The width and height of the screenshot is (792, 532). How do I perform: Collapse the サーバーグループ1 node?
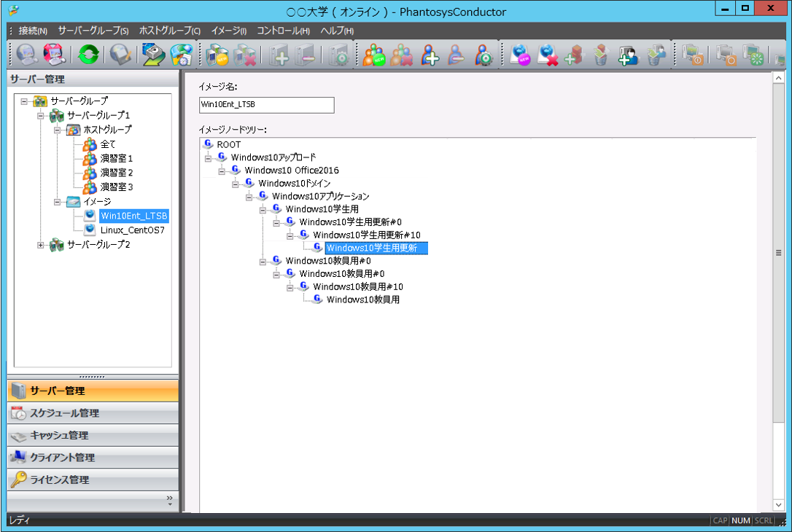pos(40,116)
